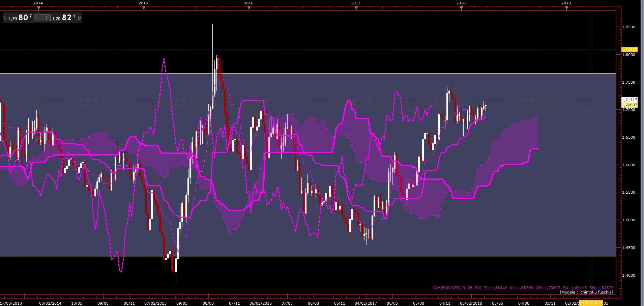Click the KL: 1,68788 indicator value
This screenshot has width=644, height=306.
(522, 288)
